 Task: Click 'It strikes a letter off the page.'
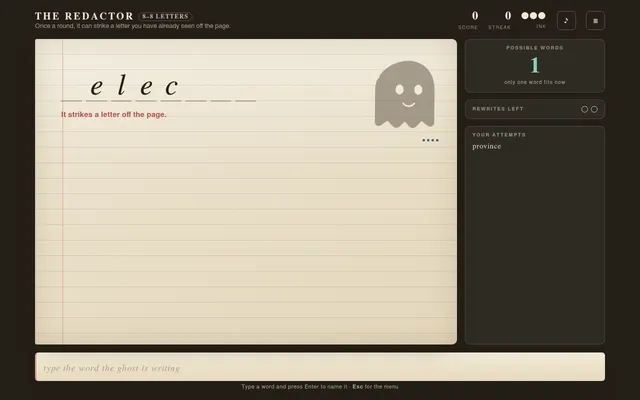(x=113, y=115)
